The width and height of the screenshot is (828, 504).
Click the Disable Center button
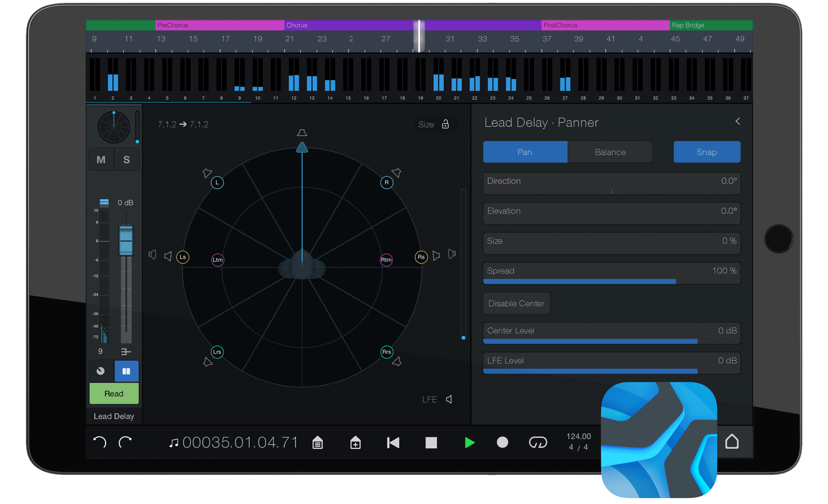pyautogui.click(x=516, y=303)
